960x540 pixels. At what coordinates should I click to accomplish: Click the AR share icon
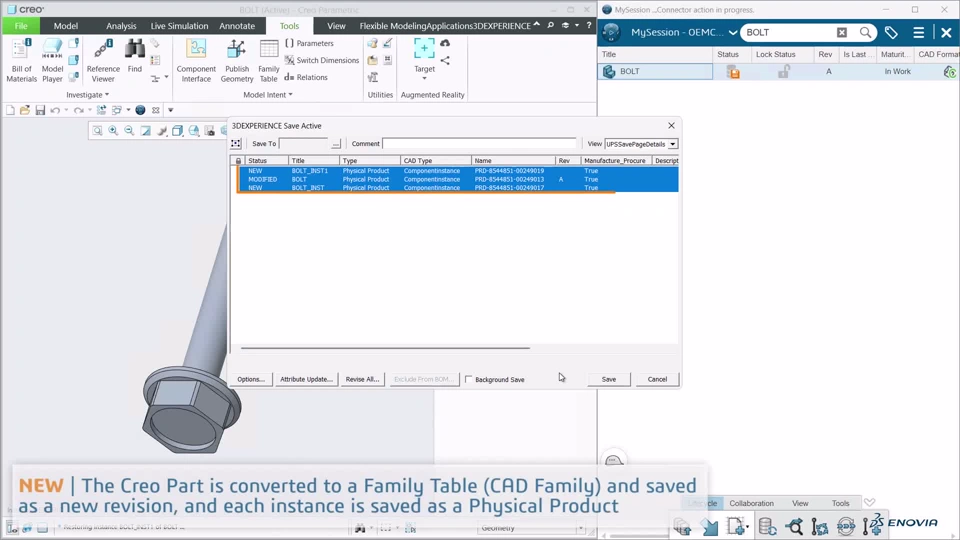pos(445,60)
